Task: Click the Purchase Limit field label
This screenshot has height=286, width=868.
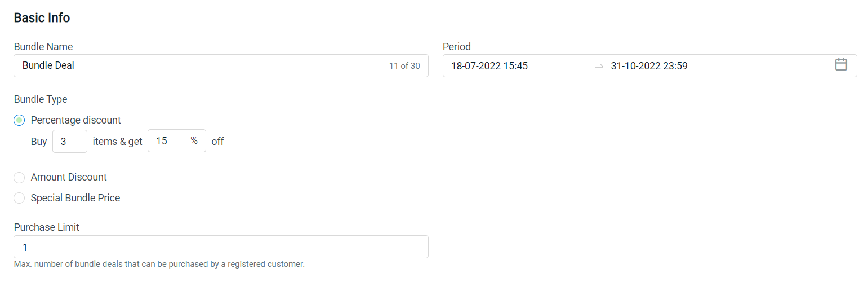Action: click(47, 227)
